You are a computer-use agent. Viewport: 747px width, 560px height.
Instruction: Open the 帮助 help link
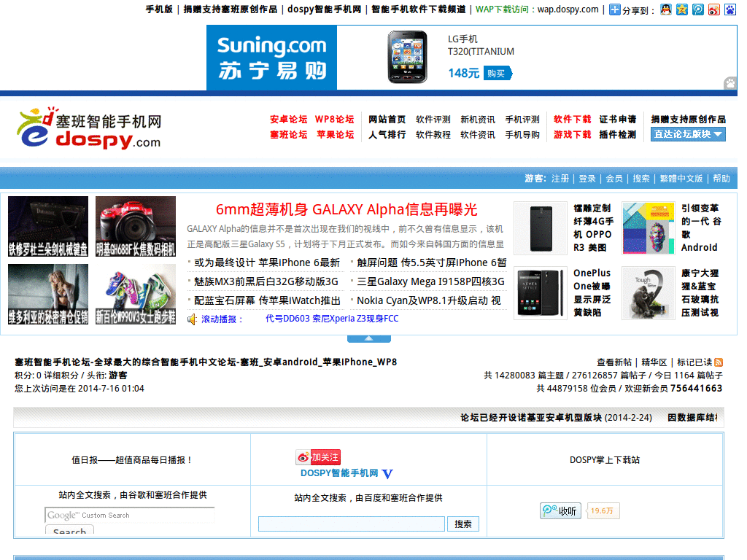(721, 179)
